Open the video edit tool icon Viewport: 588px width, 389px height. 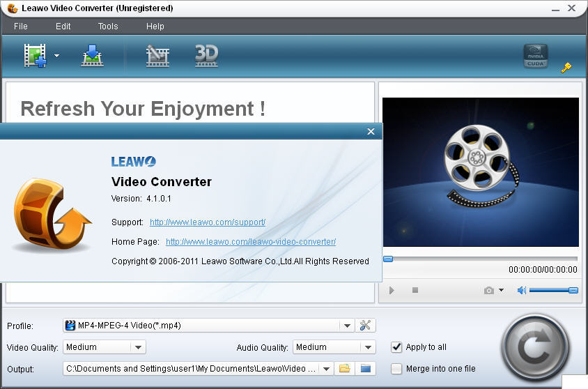click(x=157, y=56)
